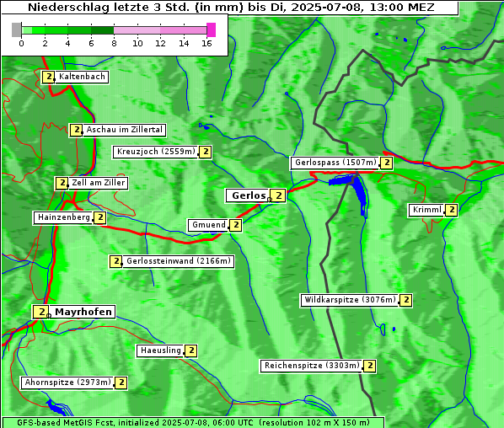
Task: Click precipitation value box beside Wildkarspitze
Action: tap(406, 300)
